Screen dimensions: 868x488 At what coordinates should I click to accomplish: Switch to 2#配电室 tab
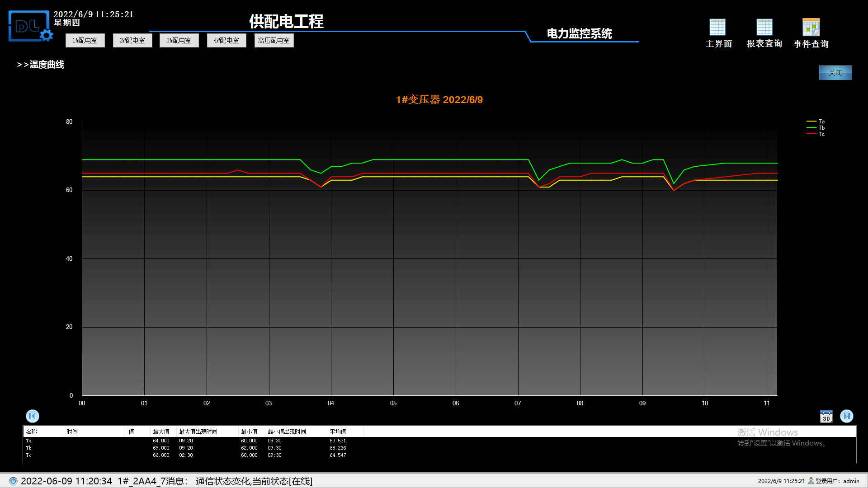pyautogui.click(x=132, y=41)
